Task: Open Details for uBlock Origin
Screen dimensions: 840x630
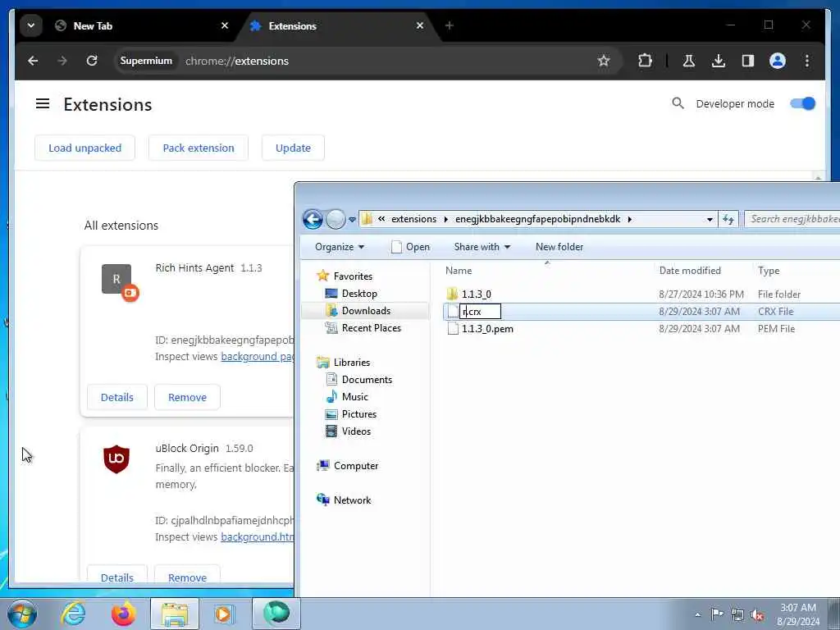Action: 116,577
